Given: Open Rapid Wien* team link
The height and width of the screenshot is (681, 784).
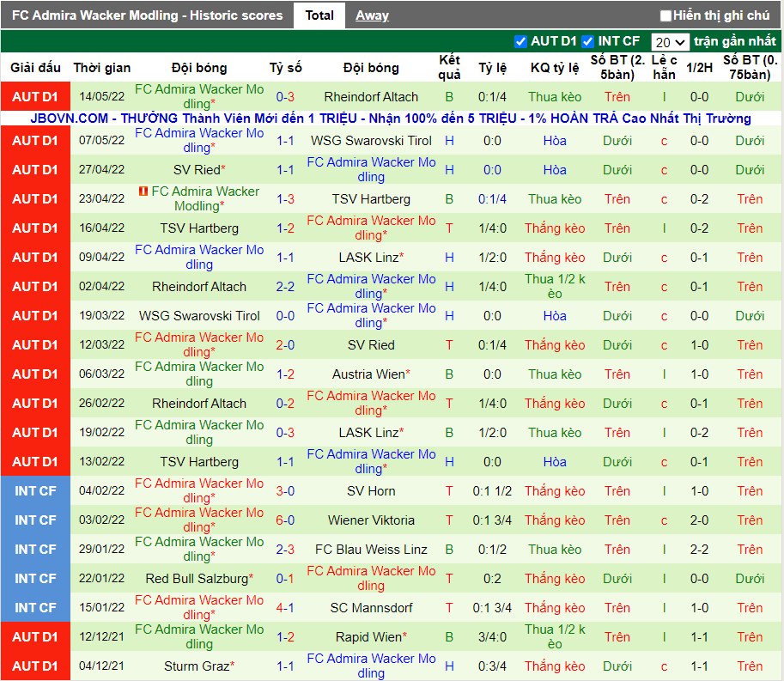Looking at the screenshot, I should point(371,637).
